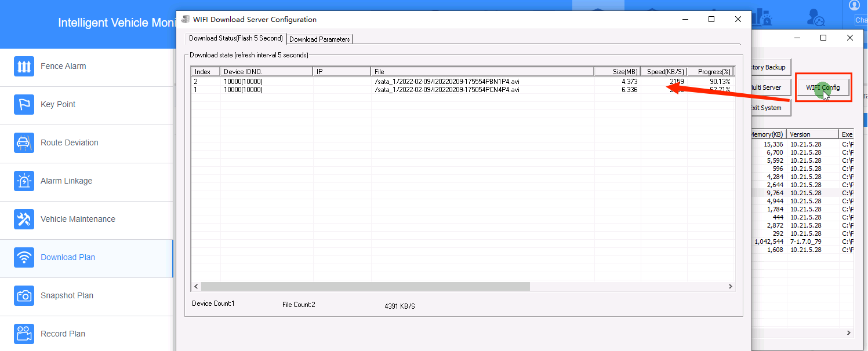This screenshot has height=351, width=868.
Task: Click version 7-1.7.0_79 in back window
Action: 807,242
